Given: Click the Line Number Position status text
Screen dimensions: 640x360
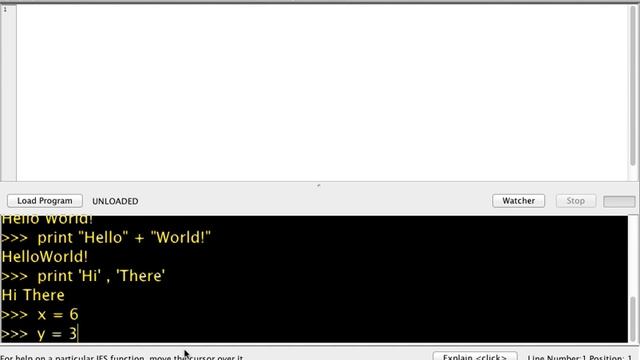Looking at the screenshot, I should pos(580,357).
